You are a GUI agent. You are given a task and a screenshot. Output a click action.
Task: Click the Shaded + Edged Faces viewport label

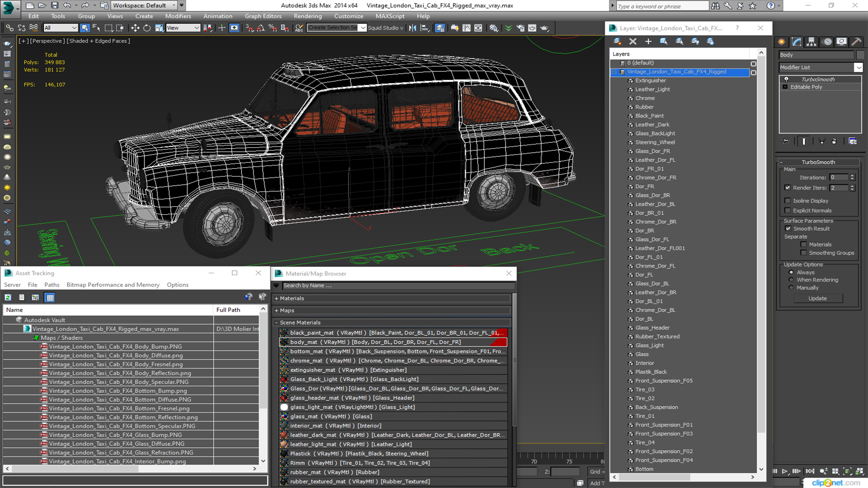coord(98,41)
